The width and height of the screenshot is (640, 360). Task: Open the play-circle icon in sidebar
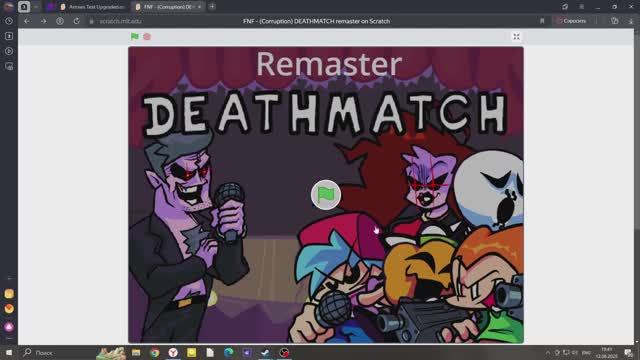[x=9, y=51]
